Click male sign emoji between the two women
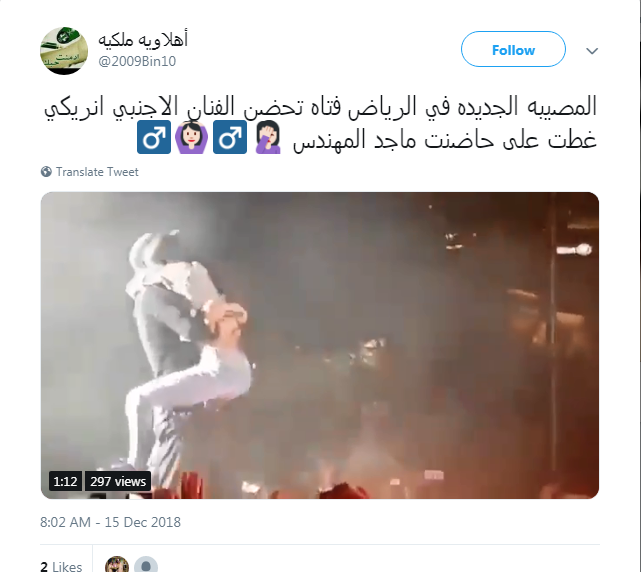The image size is (641, 572). (x=230, y=137)
